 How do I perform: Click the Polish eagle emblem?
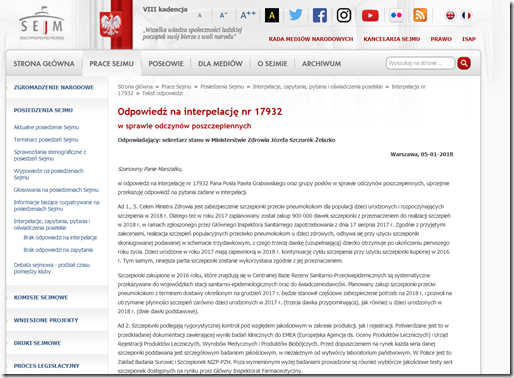click(x=110, y=24)
